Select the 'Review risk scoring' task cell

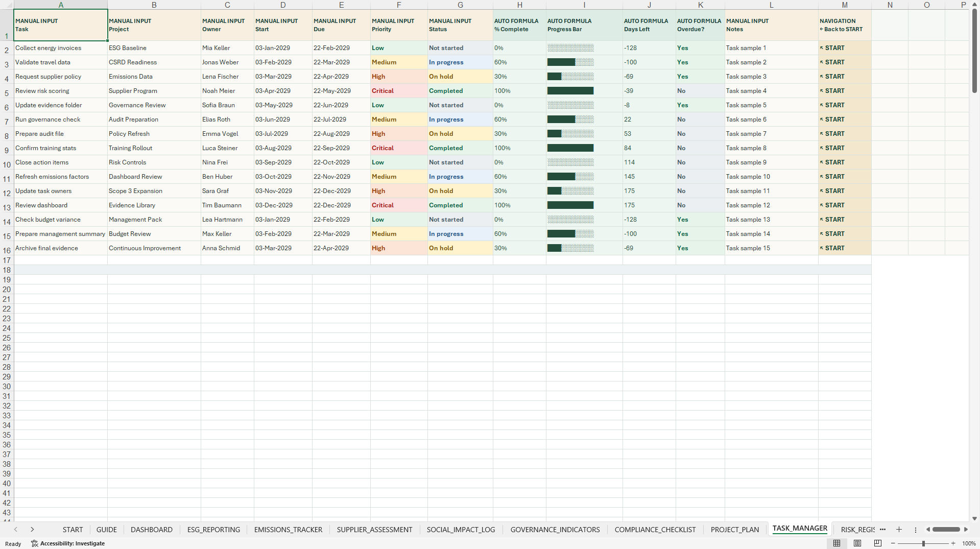(60, 91)
